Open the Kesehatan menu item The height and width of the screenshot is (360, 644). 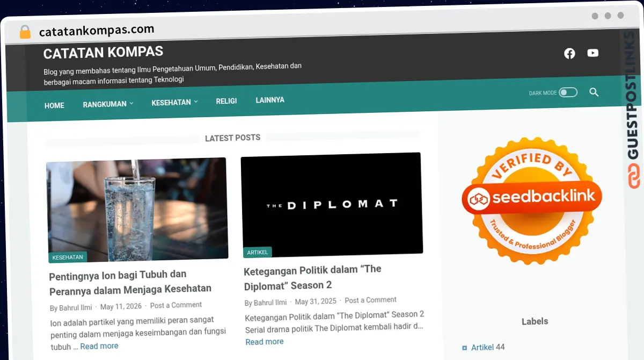[x=171, y=102]
